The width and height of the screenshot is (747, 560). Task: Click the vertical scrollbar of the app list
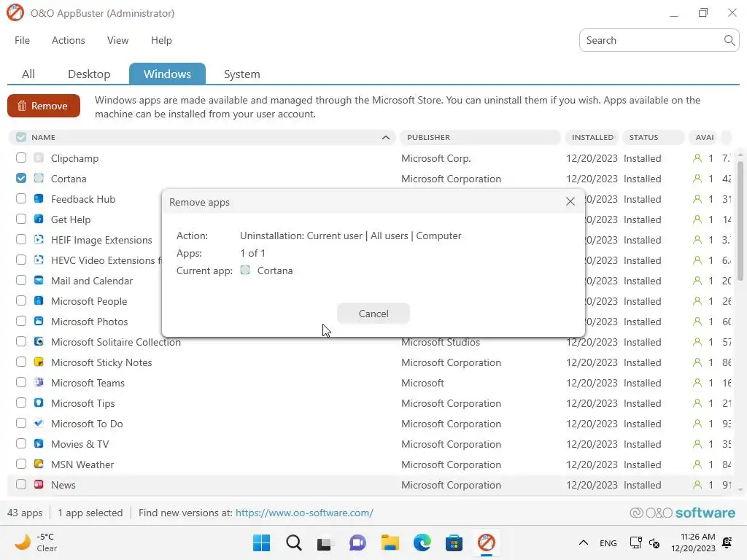coord(740,222)
